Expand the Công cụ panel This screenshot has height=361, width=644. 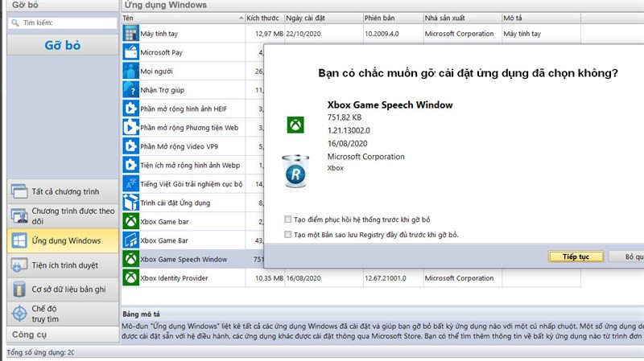coord(63,334)
